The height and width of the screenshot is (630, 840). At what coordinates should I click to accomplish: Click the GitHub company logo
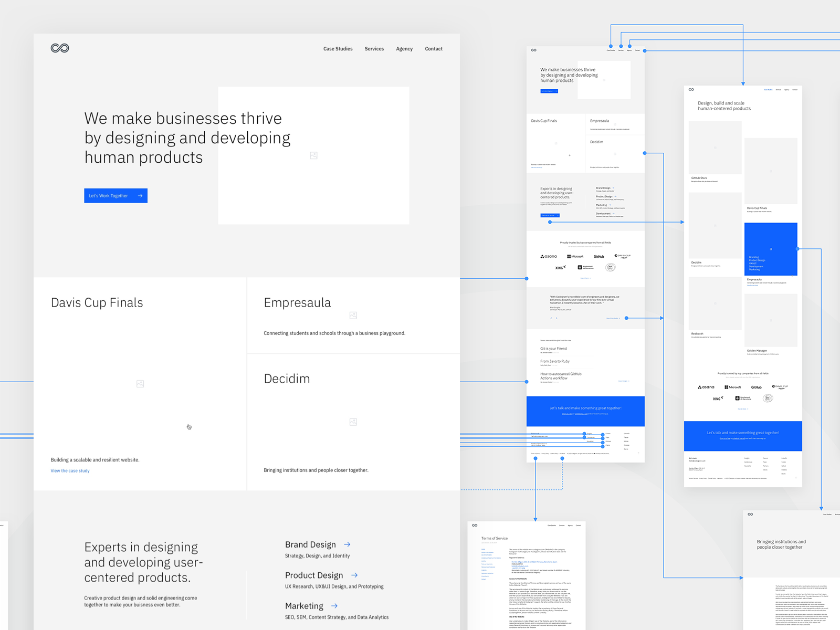(x=598, y=256)
